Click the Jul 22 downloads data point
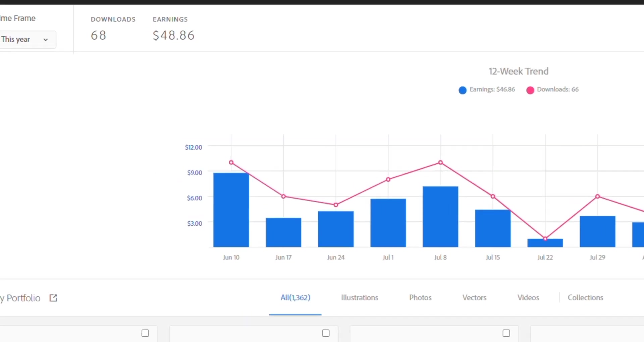644x342 pixels. pos(545,239)
